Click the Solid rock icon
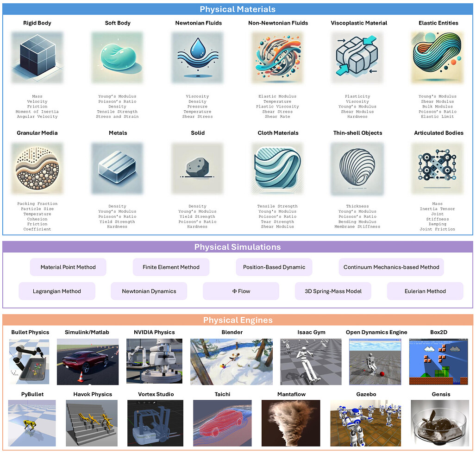 click(x=198, y=168)
